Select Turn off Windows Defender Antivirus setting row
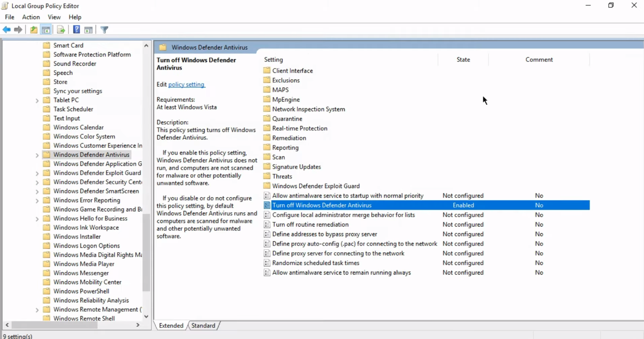 click(426, 205)
